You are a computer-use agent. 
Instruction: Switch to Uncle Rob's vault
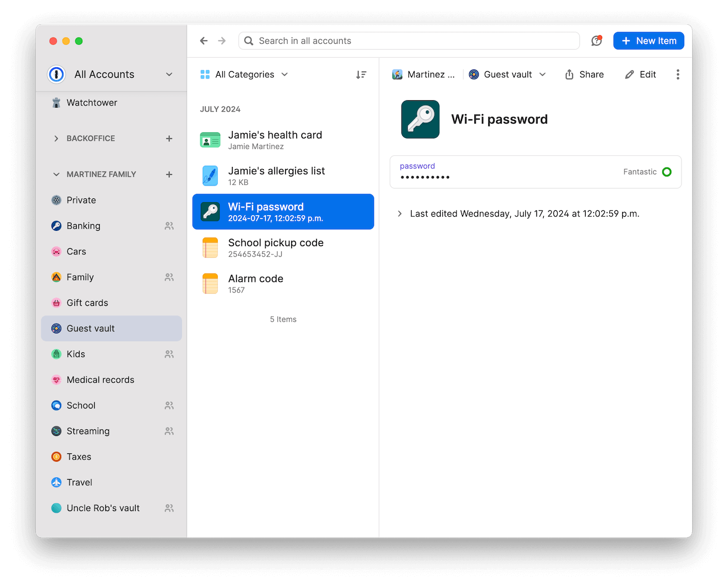[x=103, y=508]
